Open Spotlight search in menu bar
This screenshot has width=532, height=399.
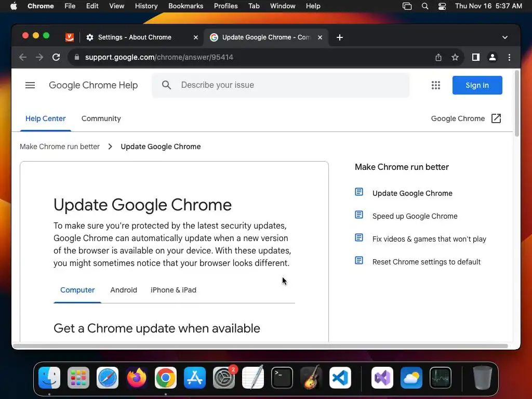pos(425,6)
